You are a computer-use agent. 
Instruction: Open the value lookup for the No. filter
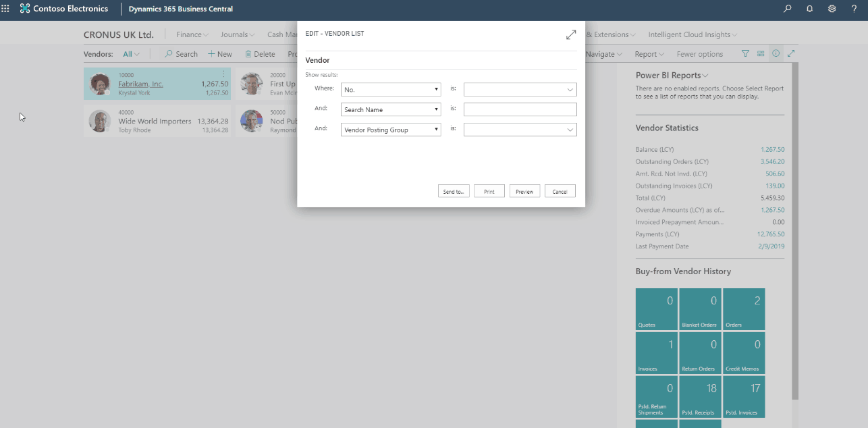click(570, 90)
